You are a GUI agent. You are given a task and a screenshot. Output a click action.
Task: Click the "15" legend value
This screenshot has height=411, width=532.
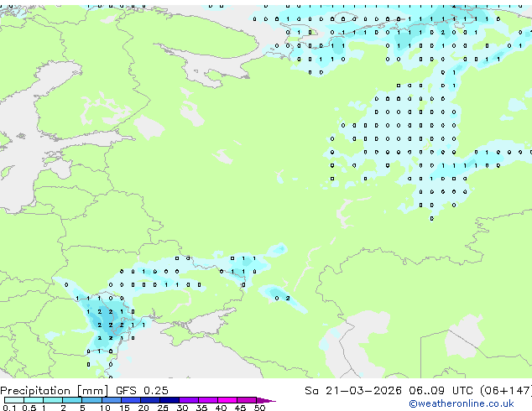(124, 408)
